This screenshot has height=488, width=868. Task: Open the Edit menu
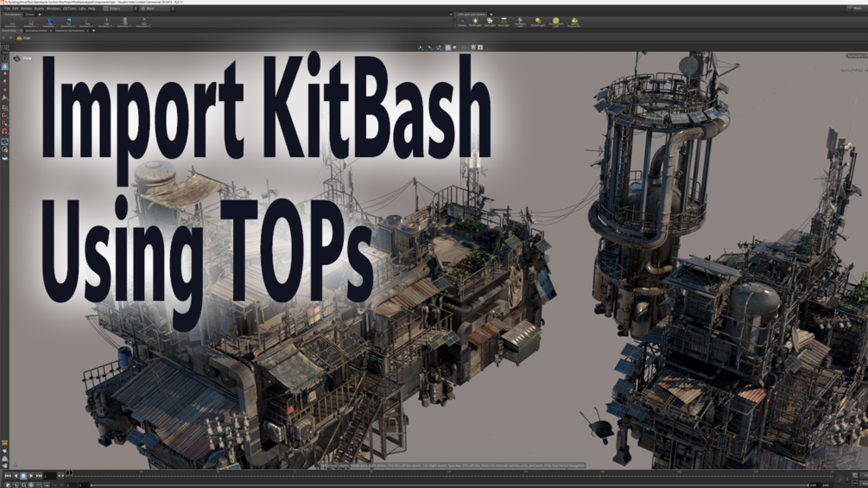pos(15,9)
